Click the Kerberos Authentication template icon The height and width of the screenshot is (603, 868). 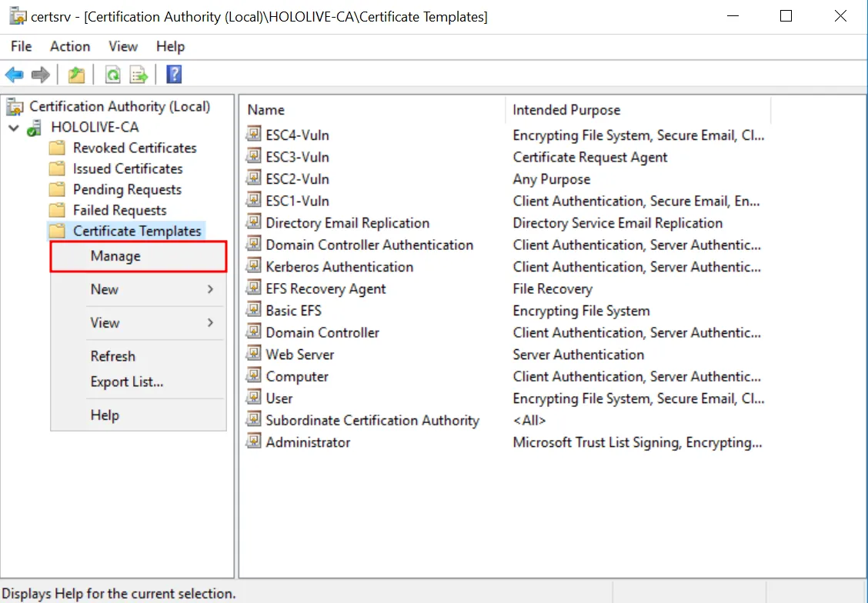tap(253, 265)
